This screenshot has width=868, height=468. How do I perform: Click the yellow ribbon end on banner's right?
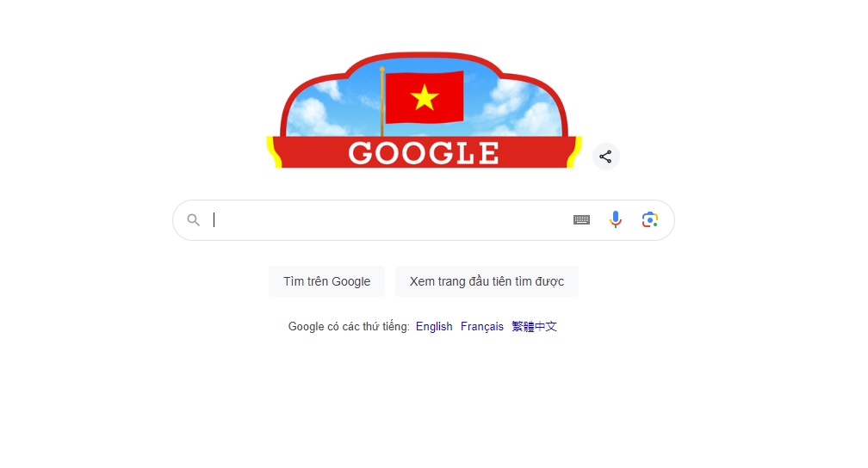point(574,151)
